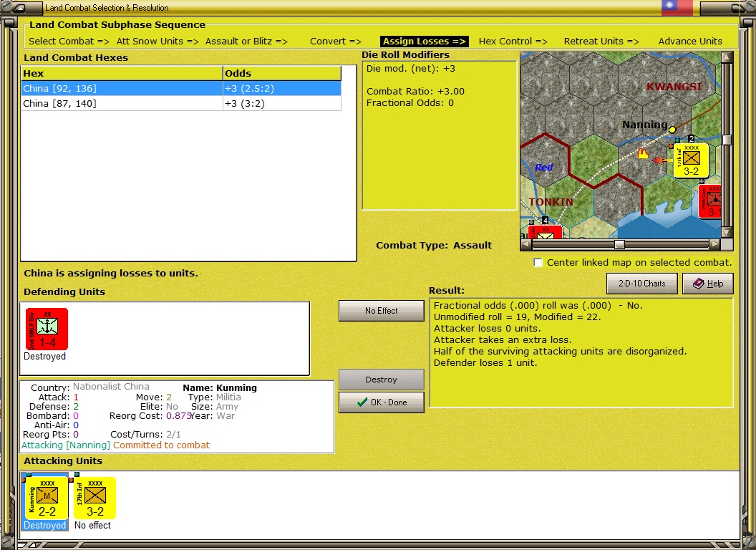Viewport: 756px width, 550px height.
Task: Click the No effect label under 17th Inf
Action: pos(92,525)
